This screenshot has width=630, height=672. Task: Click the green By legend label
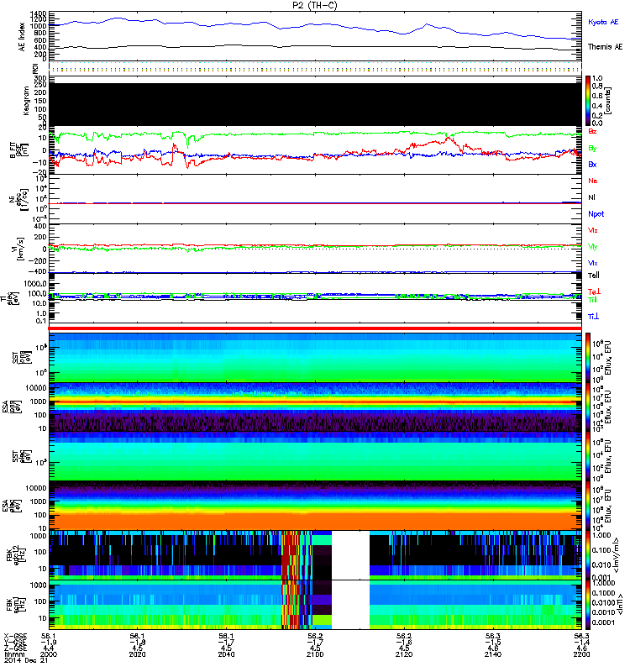tap(592, 148)
